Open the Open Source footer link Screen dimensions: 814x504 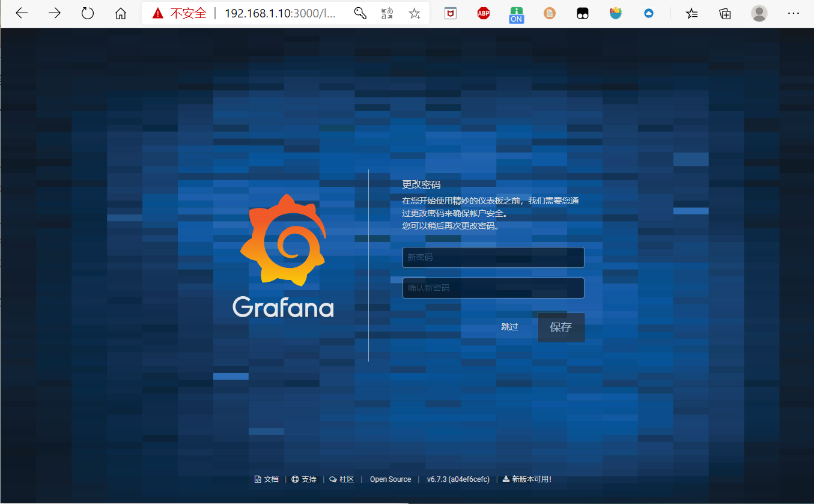[x=390, y=479]
